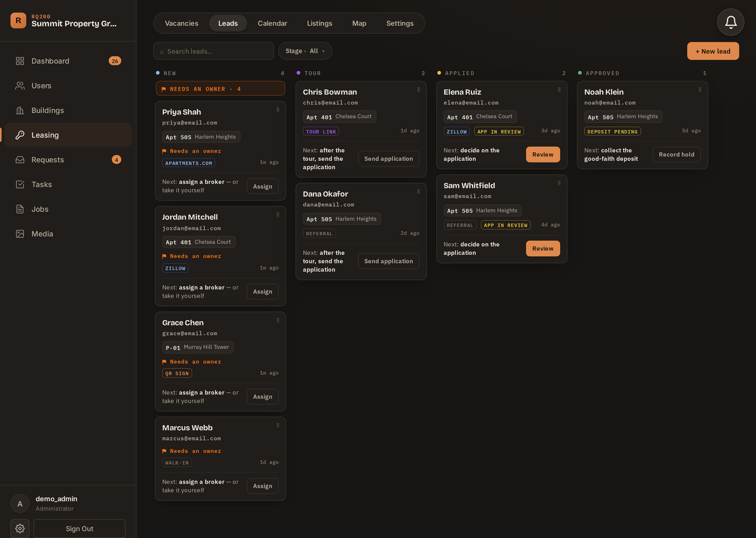The height and width of the screenshot is (538, 756).
Task: Click Dana Okafor's Referral tag
Action: click(x=319, y=233)
